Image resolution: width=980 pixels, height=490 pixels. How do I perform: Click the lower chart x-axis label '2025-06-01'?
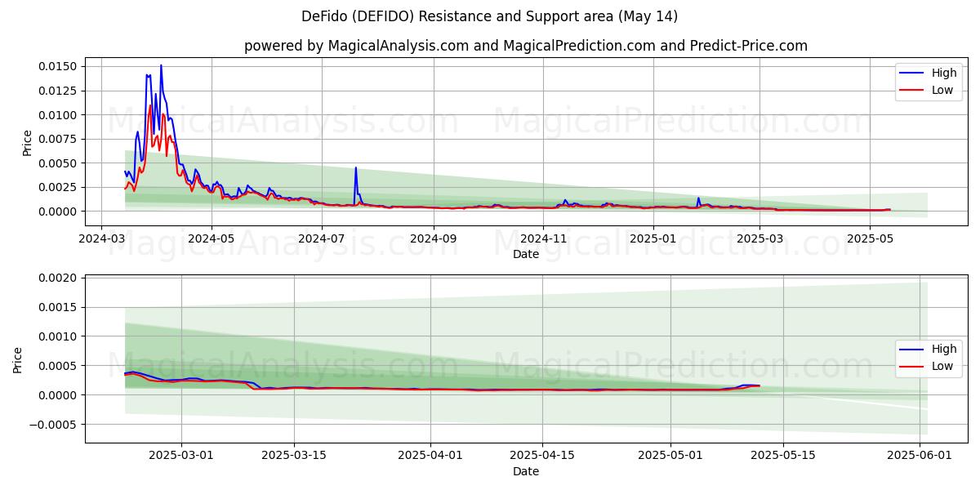click(x=919, y=456)
